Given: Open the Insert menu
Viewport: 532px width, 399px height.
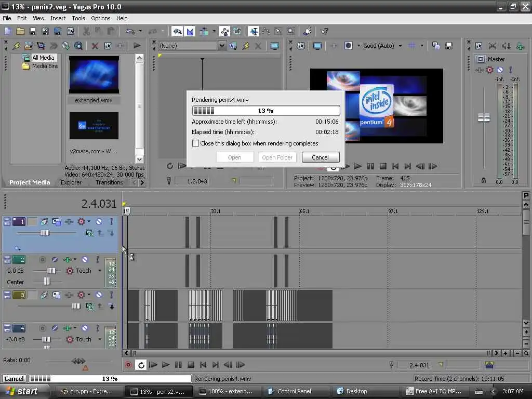Looking at the screenshot, I should 58,18.
